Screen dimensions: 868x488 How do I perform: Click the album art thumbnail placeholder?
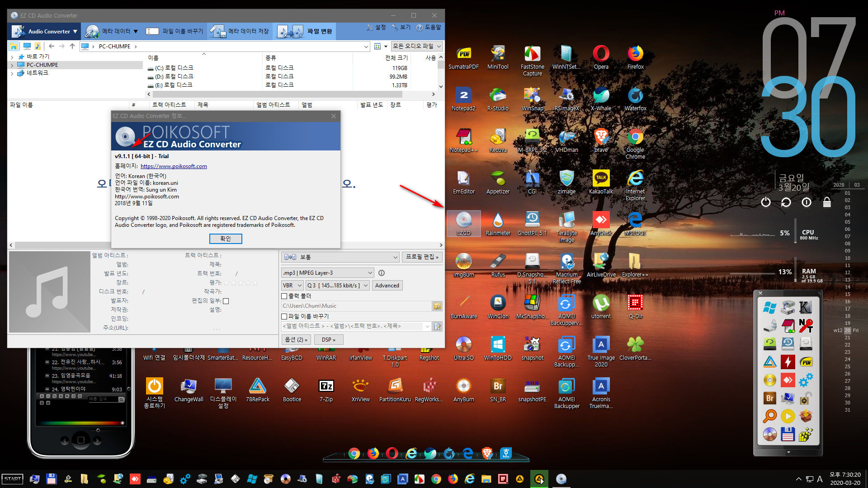pyautogui.click(x=49, y=292)
